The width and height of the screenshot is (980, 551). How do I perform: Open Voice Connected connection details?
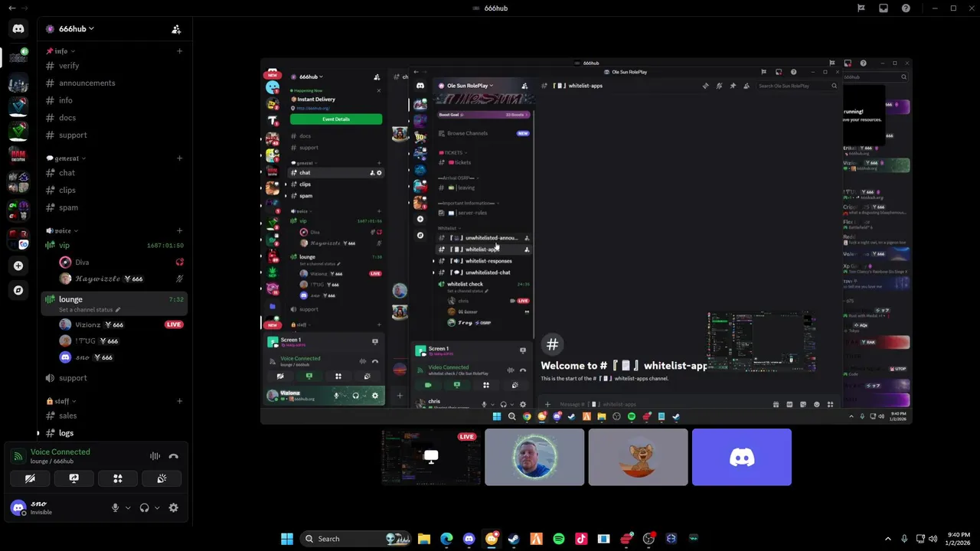(60, 452)
